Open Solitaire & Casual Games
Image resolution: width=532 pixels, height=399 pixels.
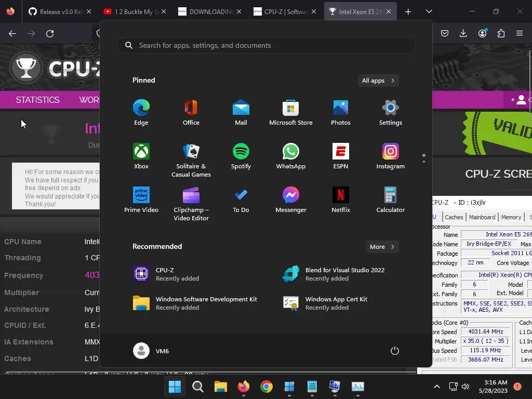click(x=191, y=160)
